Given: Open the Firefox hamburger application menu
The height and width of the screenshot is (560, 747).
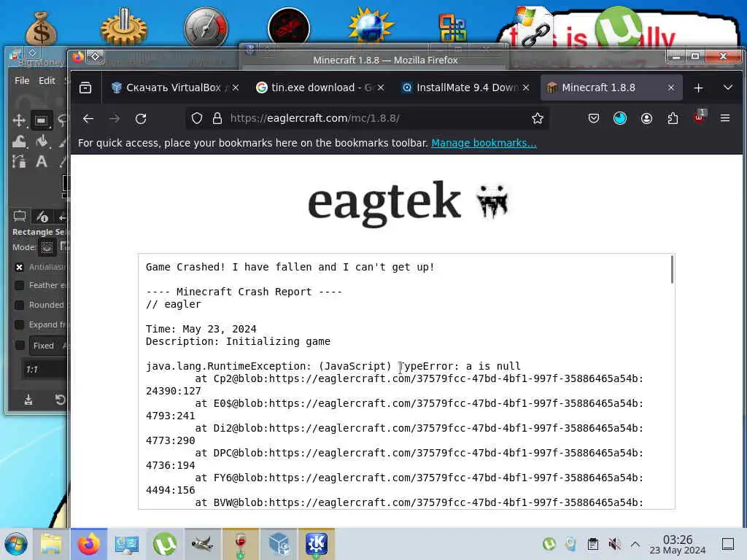Looking at the screenshot, I should [x=725, y=119].
